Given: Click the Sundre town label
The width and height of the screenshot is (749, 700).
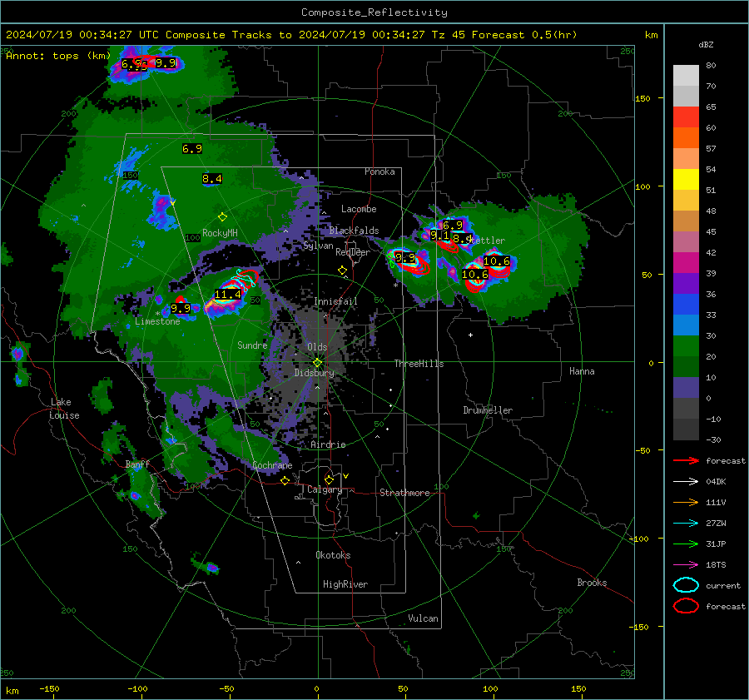Looking at the screenshot, I should coord(252,345).
